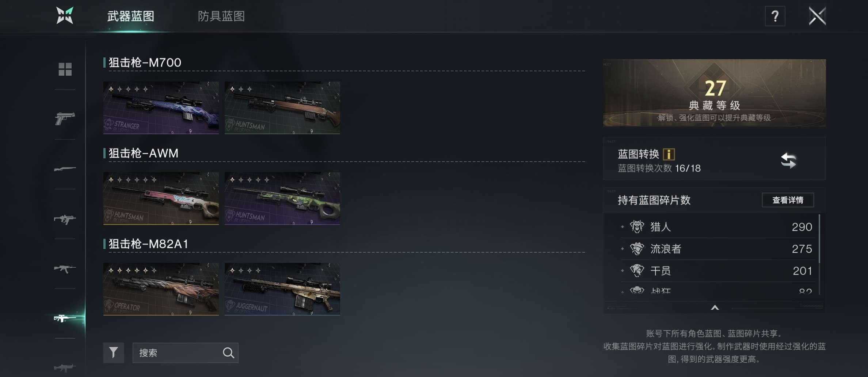Select the highlighted sniper rifle category icon
The image size is (868, 377).
pos(65,318)
